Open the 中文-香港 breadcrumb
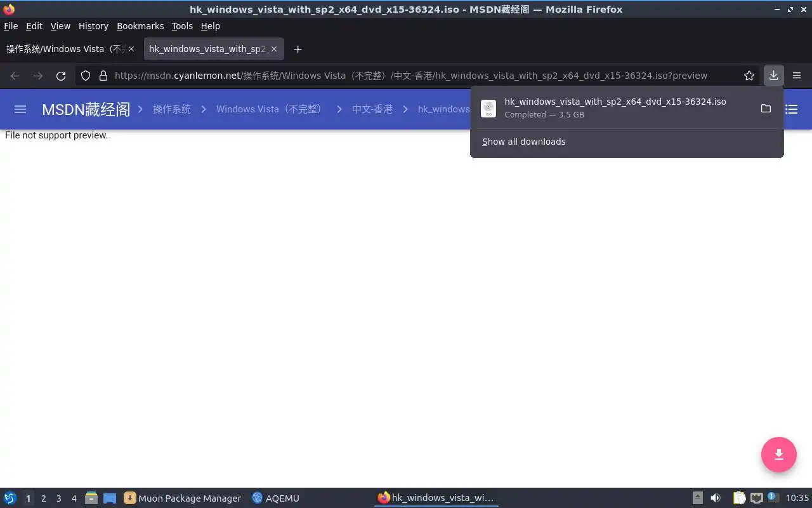 point(372,109)
